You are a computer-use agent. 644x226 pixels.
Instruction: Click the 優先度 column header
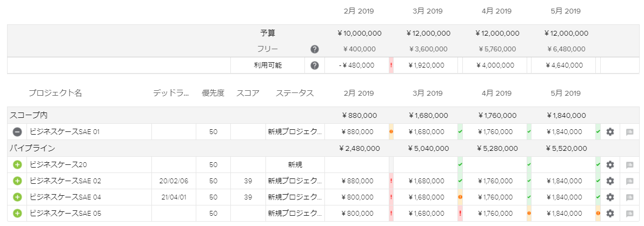tap(213, 93)
